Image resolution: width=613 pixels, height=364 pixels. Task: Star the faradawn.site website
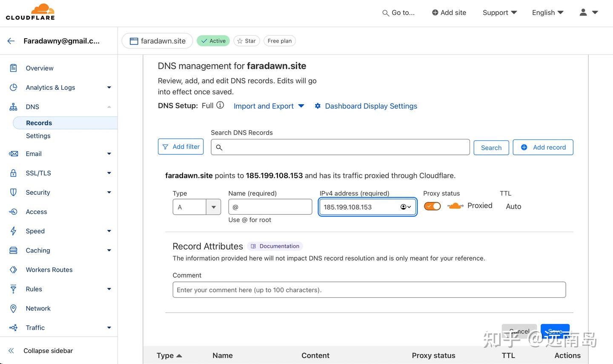[246, 40]
